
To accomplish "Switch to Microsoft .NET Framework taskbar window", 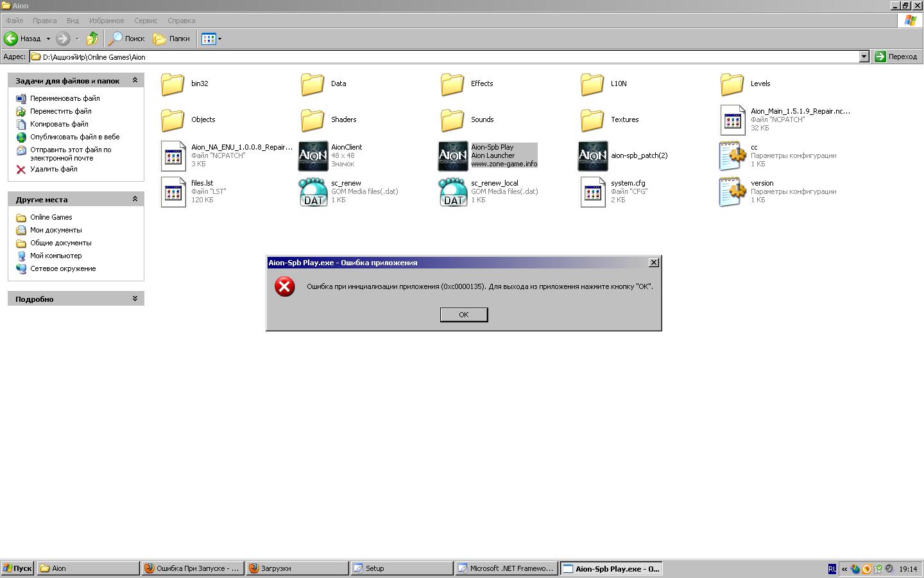I will click(507, 568).
